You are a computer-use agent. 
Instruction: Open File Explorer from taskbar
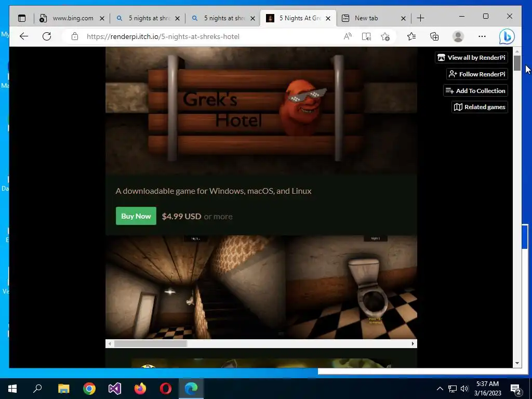pos(63,389)
